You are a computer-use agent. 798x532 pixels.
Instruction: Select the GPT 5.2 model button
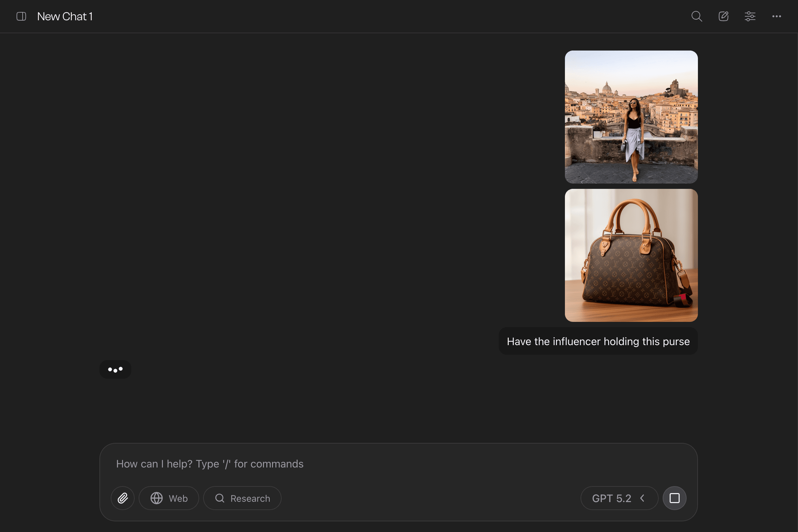pyautogui.click(x=619, y=498)
